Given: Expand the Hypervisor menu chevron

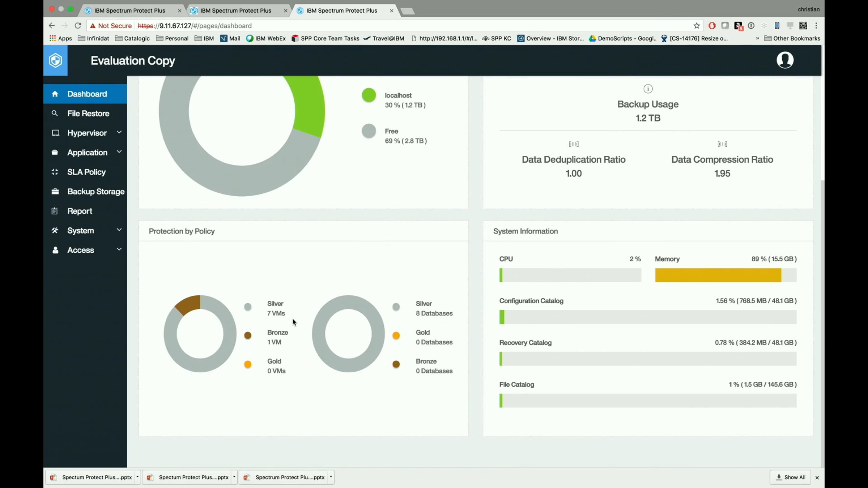Looking at the screenshot, I should click(119, 132).
